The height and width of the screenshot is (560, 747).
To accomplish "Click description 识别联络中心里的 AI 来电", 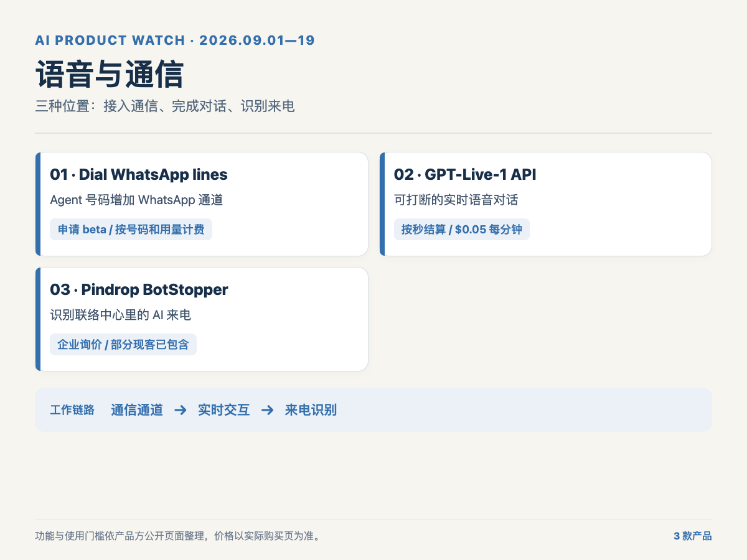I will point(120,315).
